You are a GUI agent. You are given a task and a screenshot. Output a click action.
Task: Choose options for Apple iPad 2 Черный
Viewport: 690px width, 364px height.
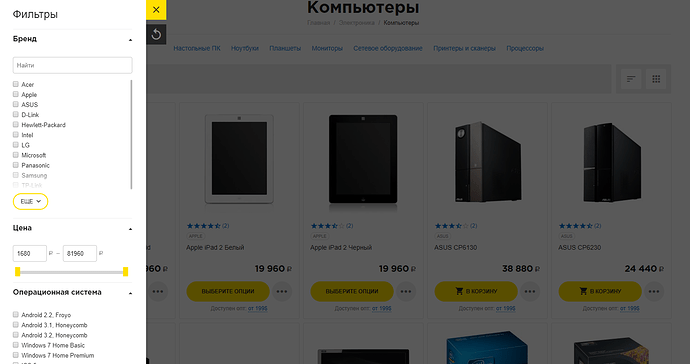[352, 291]
